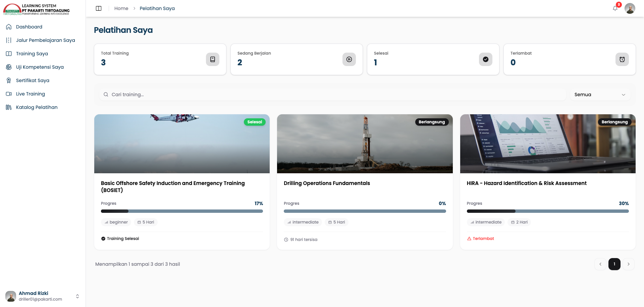Screen dimensions: 644x307
Task: Click Berlangsung badge on Drilling Operations card
Action: click(432, 122)
